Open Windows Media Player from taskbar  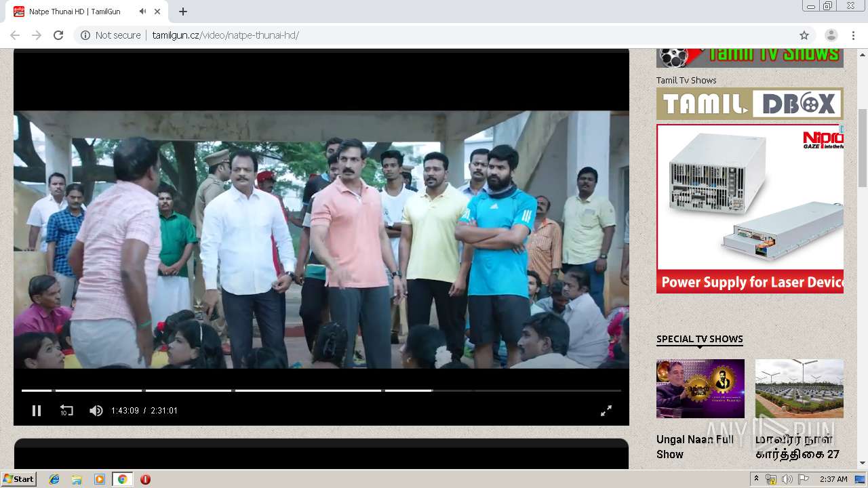click(x=100, y=479)
